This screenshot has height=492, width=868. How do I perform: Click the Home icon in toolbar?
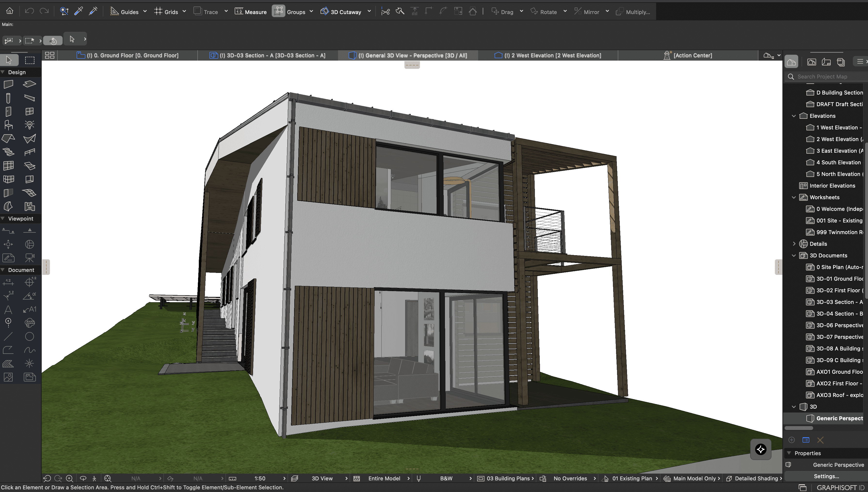10,11
